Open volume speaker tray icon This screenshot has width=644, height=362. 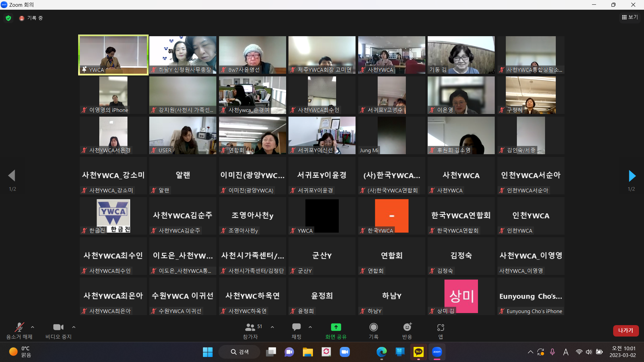point(589,352)
